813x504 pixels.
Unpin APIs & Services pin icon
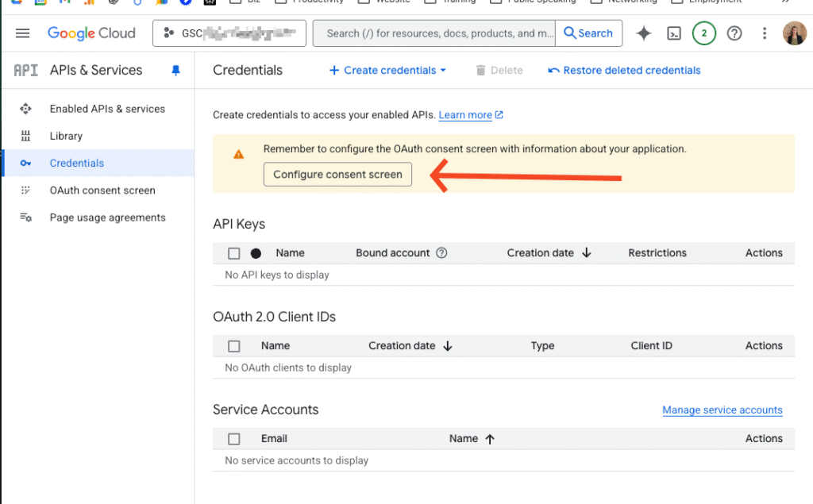pos(175,71)
